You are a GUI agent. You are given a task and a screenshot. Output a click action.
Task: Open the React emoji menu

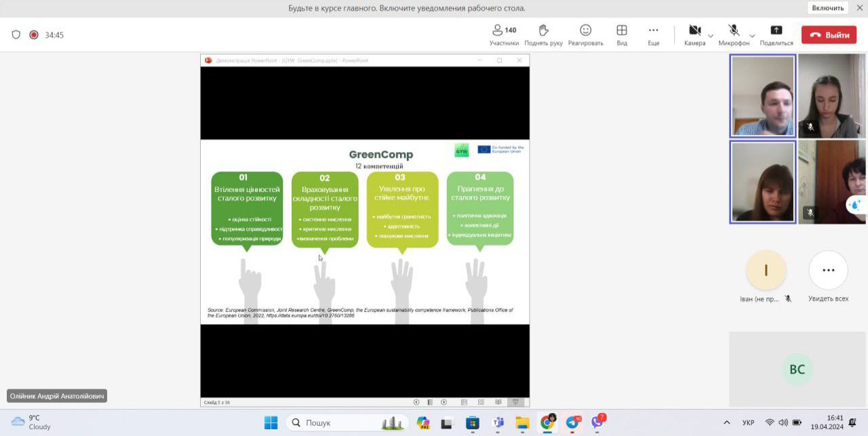tap(585, 35)
